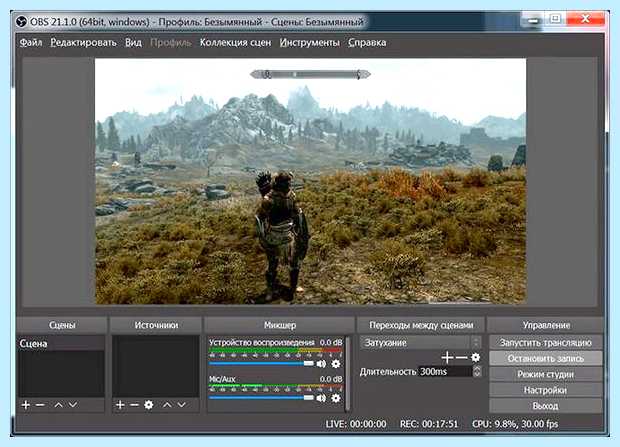Add a new scene with the plus icon
The height and width of the screenshot is (447, 620).
(x=26, y=405)
